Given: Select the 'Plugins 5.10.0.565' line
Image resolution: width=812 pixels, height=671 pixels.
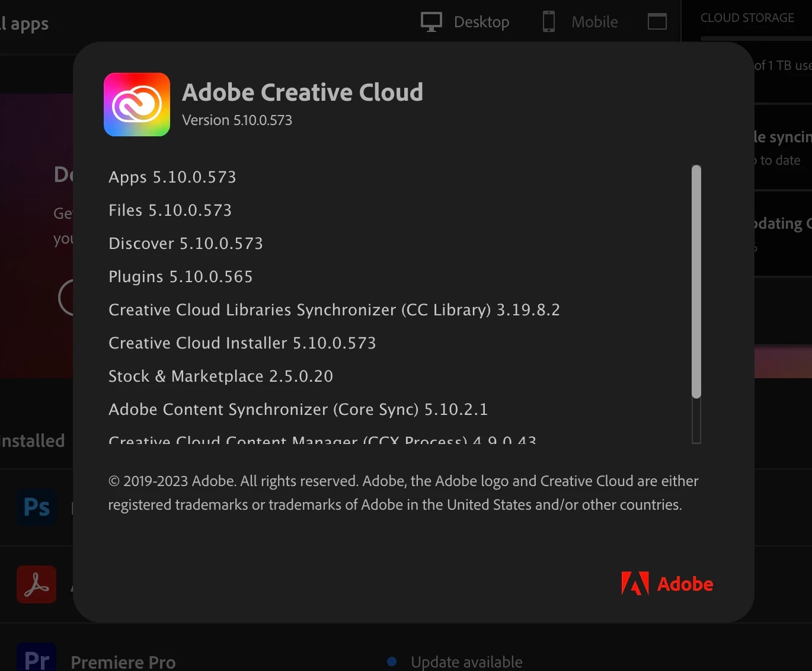Looking at the screenshot, I should 181,277.
